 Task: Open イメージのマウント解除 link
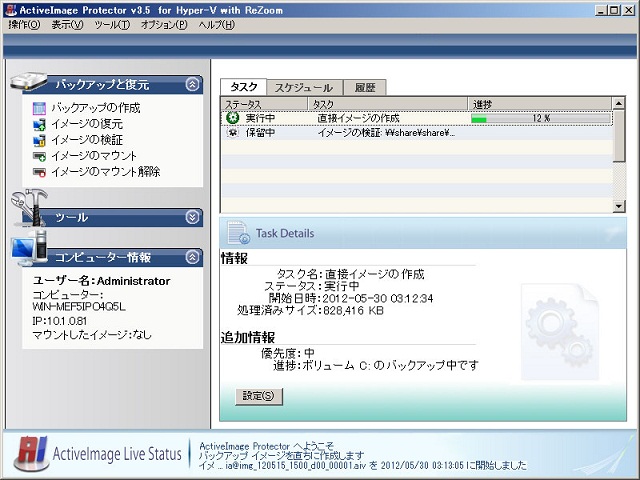(105, 172)
